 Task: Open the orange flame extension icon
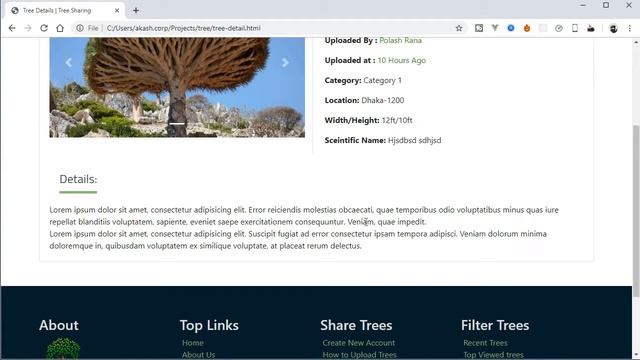click(527, 28)
